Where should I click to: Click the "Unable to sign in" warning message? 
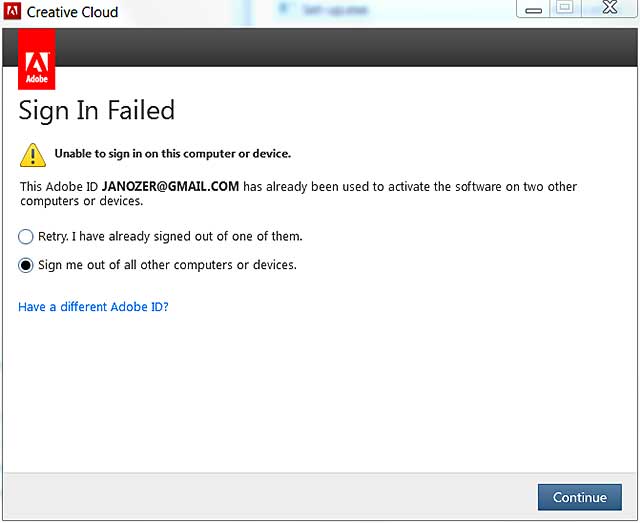(x=172, y=154)
